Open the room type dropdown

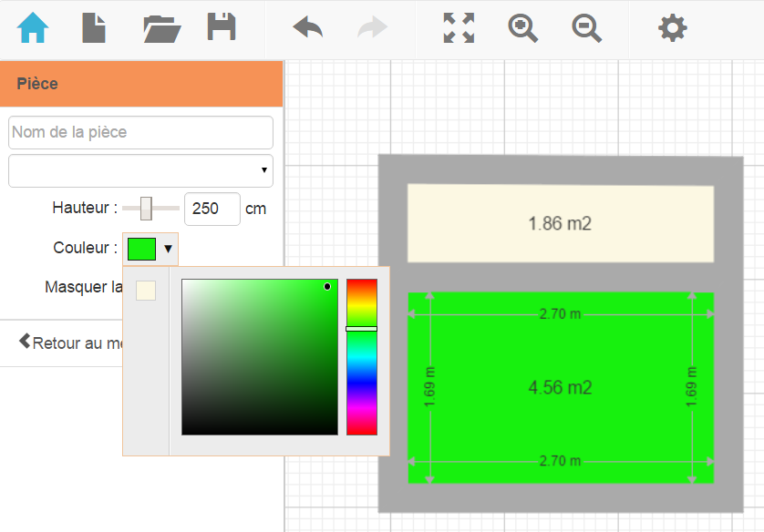(x=140, y=170)
